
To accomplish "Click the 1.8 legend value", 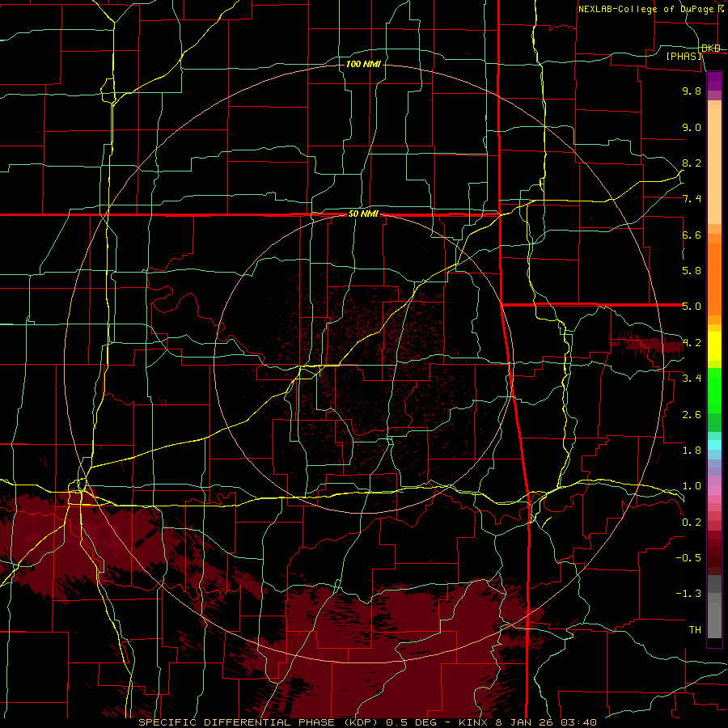I will (692, 451).
